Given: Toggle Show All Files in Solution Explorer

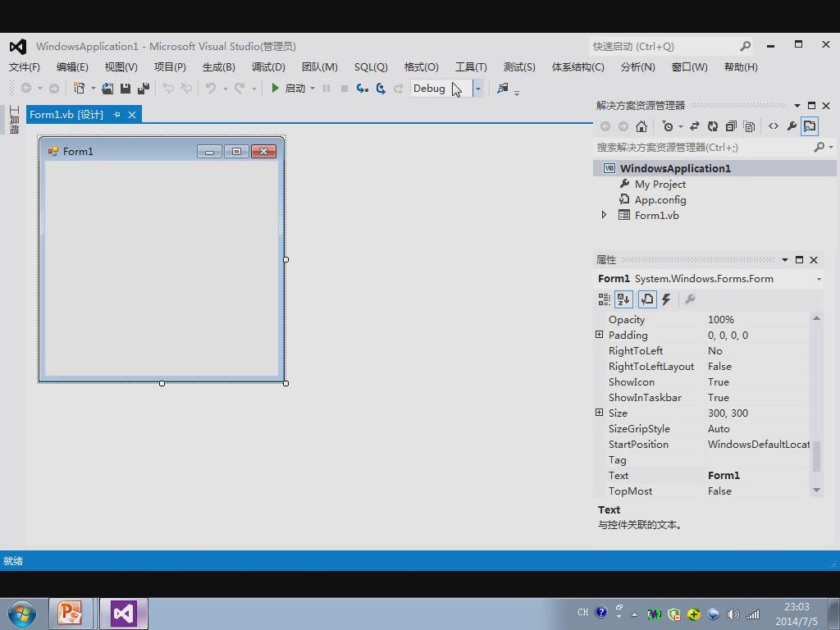Looking at the screenshot, I should 750,126.
